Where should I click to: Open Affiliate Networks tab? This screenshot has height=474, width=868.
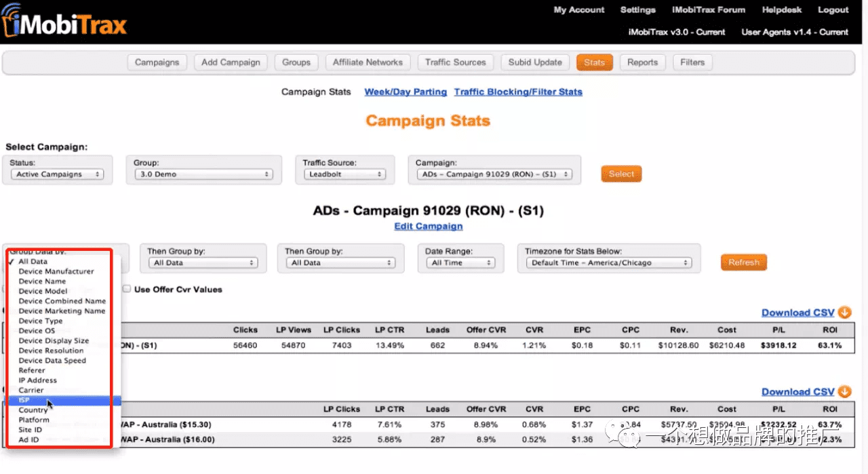(368, 62)
